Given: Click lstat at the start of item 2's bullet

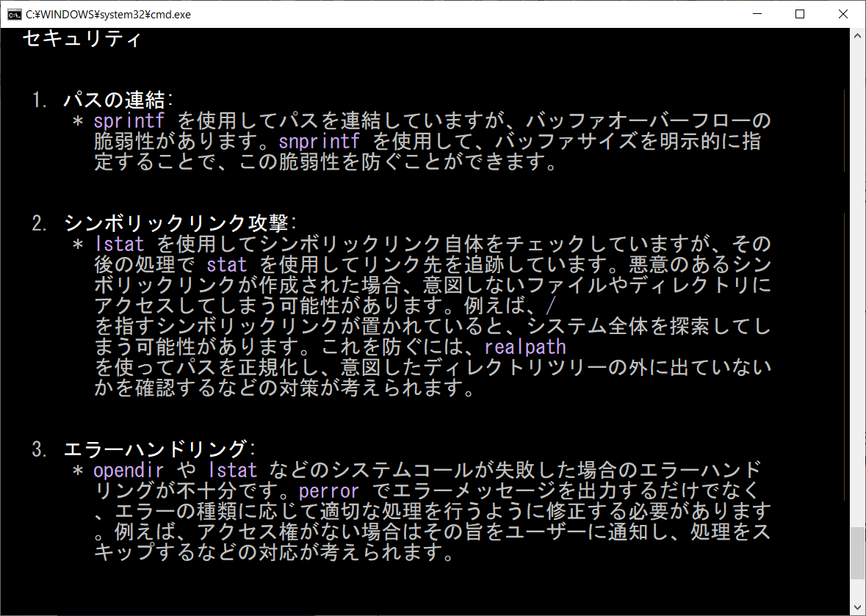Looking at the screenshot, I should [119, 244].
